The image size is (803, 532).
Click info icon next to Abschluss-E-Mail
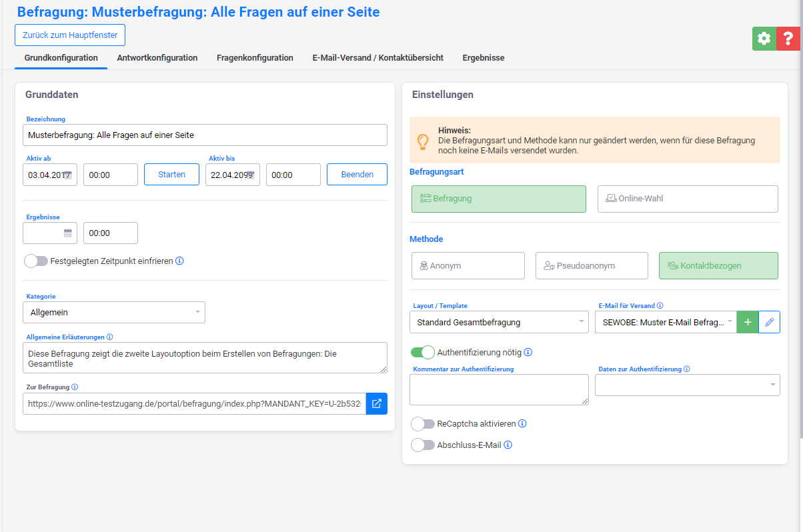click(x=508, y=445)
